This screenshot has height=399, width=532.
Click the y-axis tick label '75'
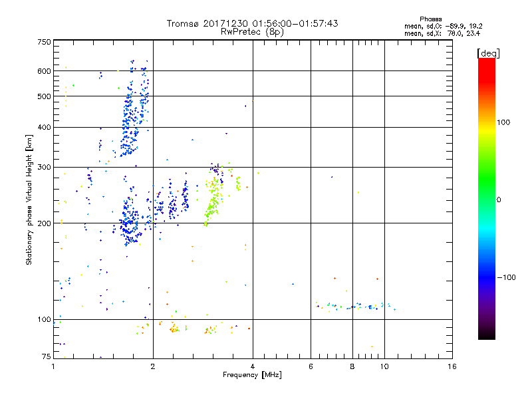click(47, 356)
